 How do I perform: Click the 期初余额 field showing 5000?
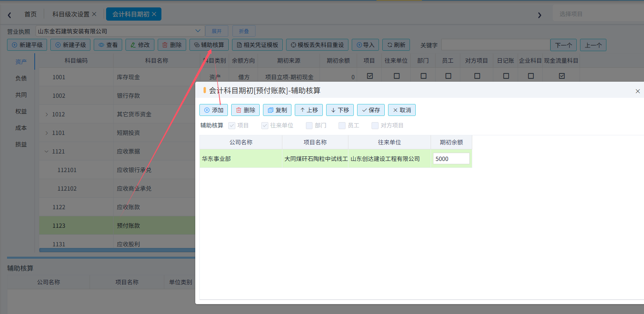(451, 158)
